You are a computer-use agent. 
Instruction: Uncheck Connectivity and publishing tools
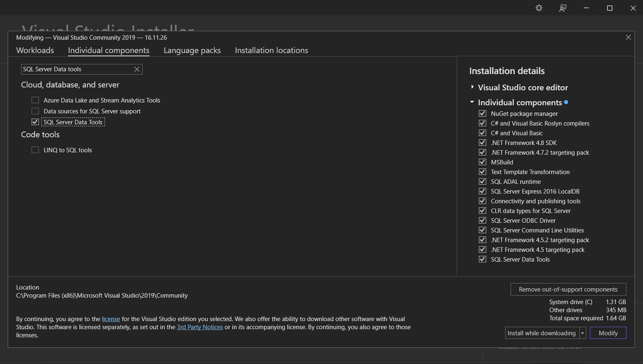(x=482, y=201)
